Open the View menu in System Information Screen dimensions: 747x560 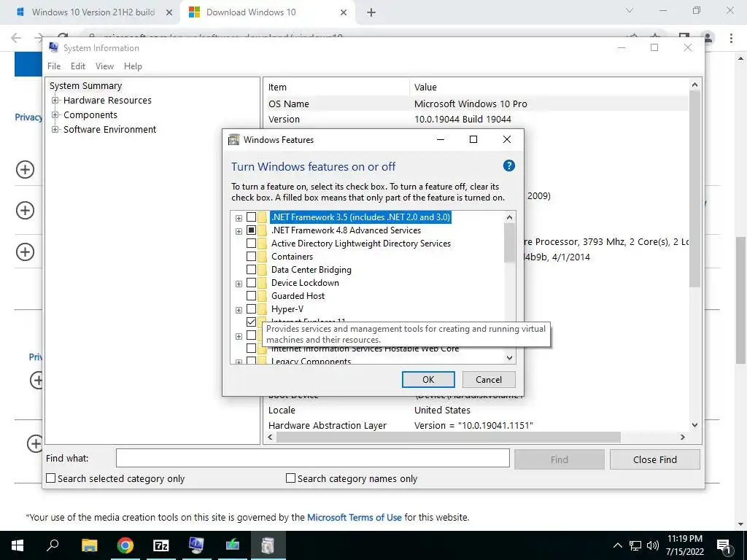[x=104, y=66]
